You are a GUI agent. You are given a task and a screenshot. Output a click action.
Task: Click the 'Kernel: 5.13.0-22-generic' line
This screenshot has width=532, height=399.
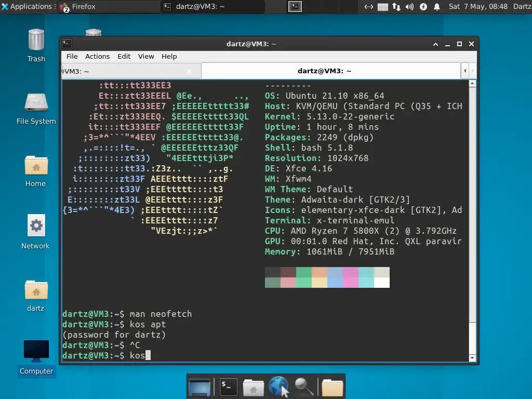coord(329,117)
